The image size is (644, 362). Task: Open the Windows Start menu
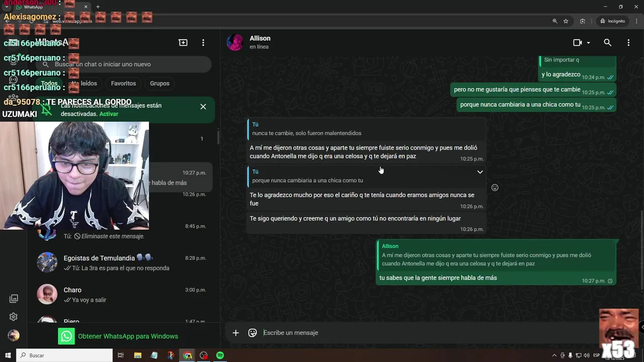[8, 355]
